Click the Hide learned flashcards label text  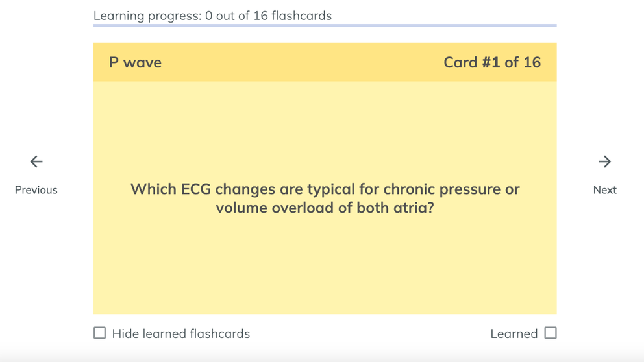click(x=180, y=333)
